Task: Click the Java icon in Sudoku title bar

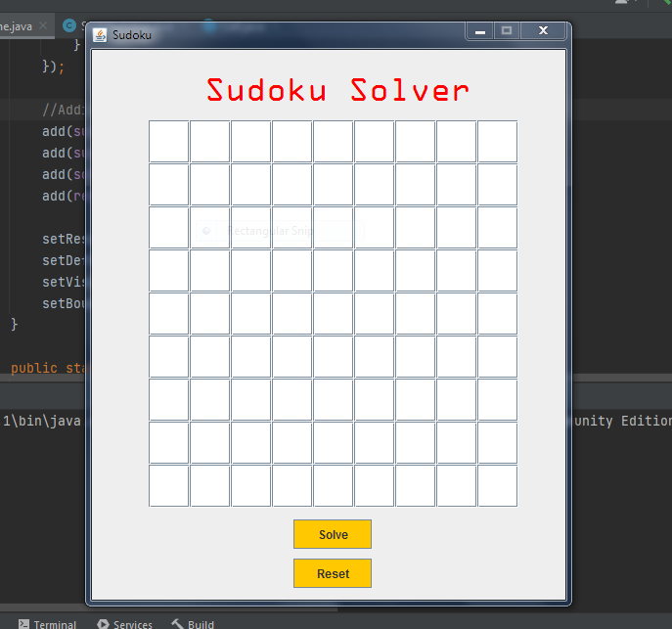Action: point(100,34)
